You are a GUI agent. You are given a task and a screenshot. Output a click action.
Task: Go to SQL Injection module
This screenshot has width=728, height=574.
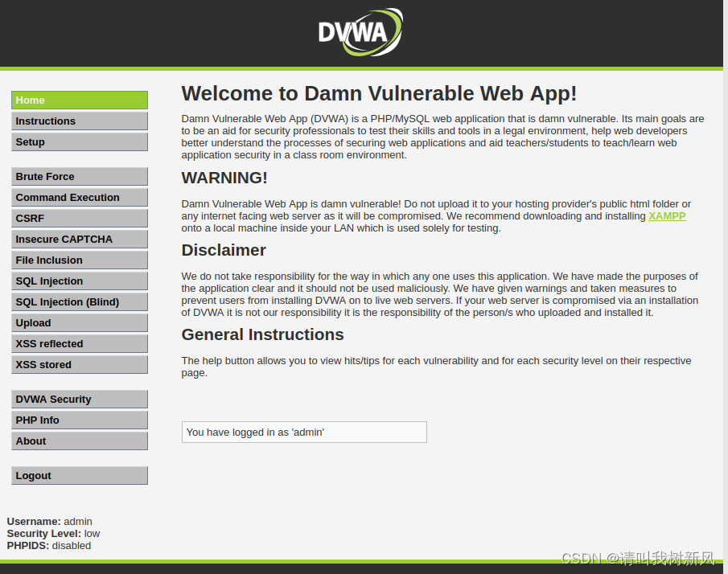pos(80,281)
